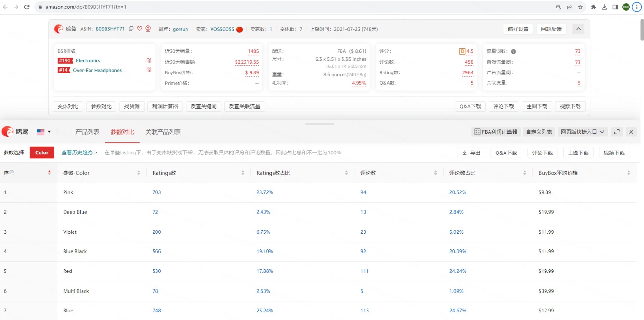This screenshot has width=644, height=320.
Task: Select the 参数对比 tab
Action: pos(122,132)
